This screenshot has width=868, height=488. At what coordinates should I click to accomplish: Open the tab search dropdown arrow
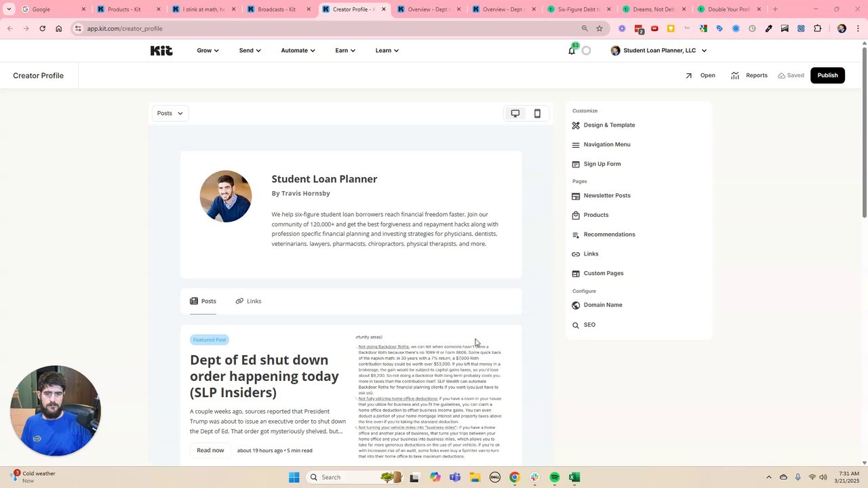click(9, 9)
